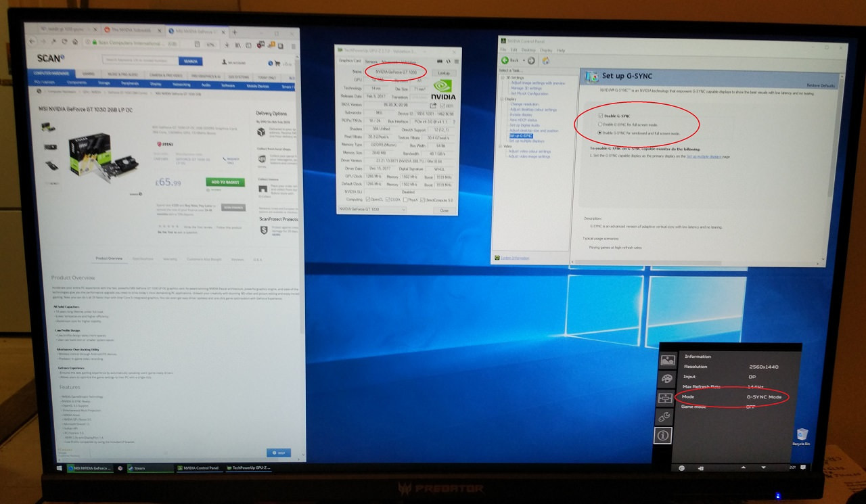
Task: Click the browser library icon
Action: pos(237,45)
